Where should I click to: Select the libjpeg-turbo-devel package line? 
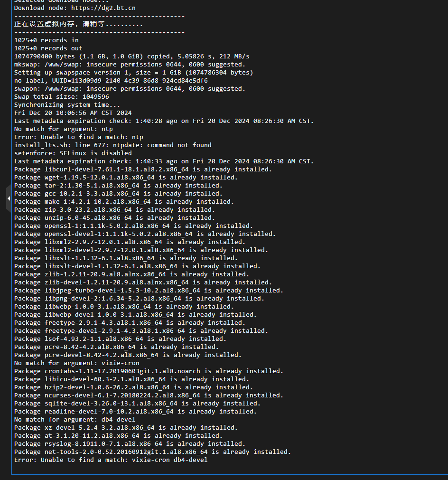[x=149, y=290]
